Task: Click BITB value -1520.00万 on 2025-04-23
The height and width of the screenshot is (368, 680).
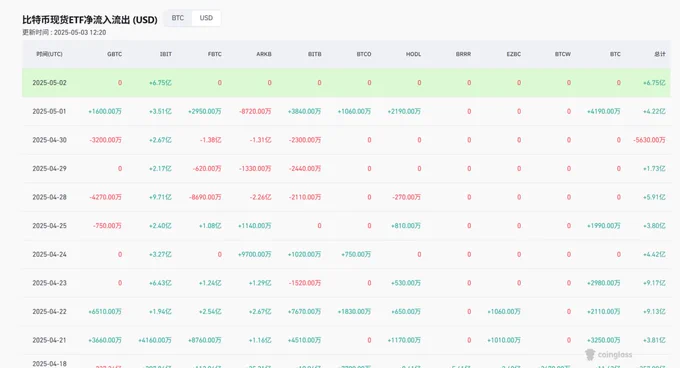Action: click(305, 283)
